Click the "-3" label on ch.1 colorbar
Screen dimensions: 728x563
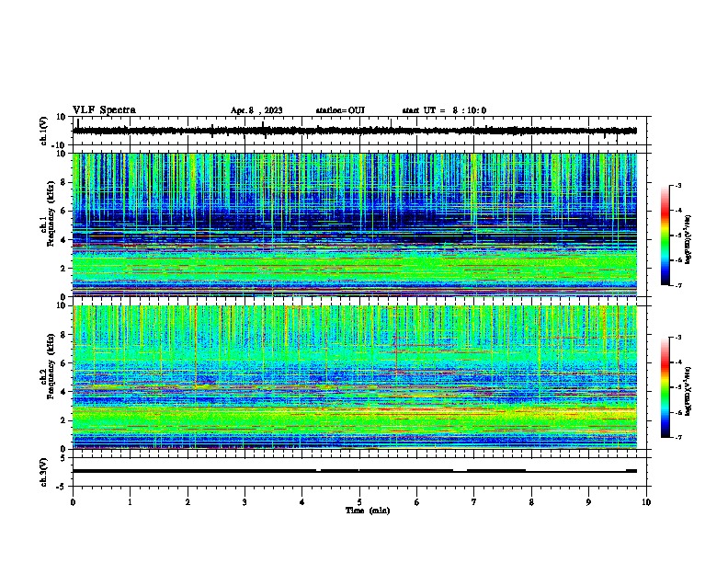pos(678,185)
